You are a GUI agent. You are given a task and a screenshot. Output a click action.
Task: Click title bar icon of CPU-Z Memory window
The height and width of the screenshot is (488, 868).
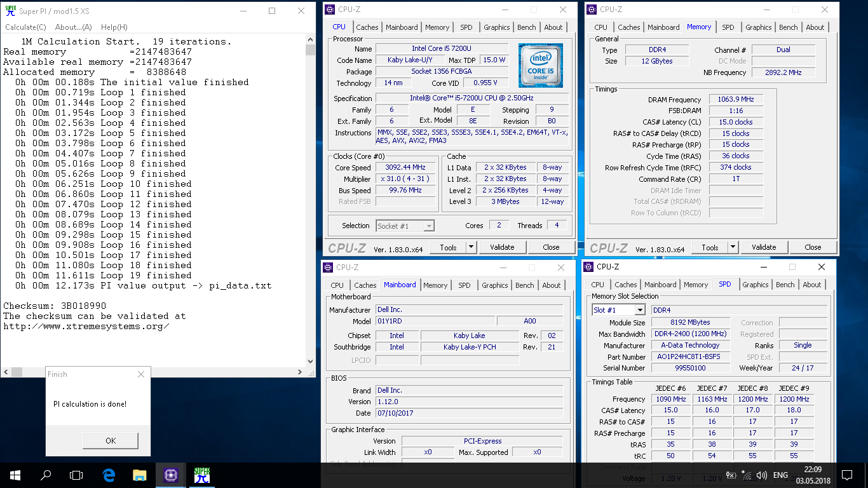(591, 9)
